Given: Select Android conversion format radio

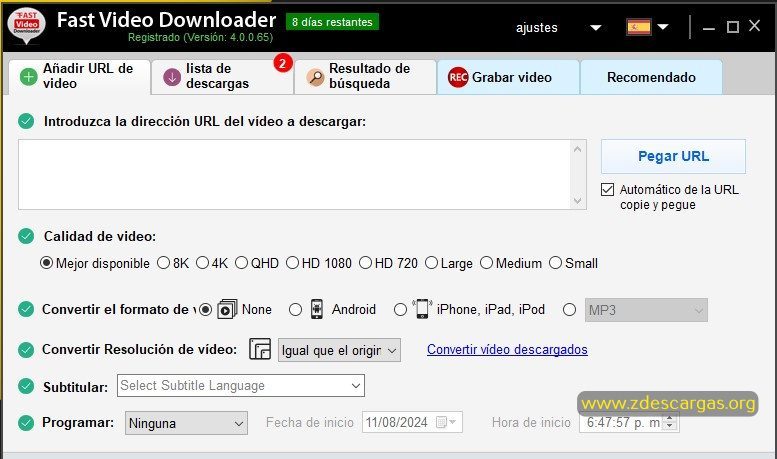Looking at the screenshot, I should pyautogui.click(x=295, y=310).
